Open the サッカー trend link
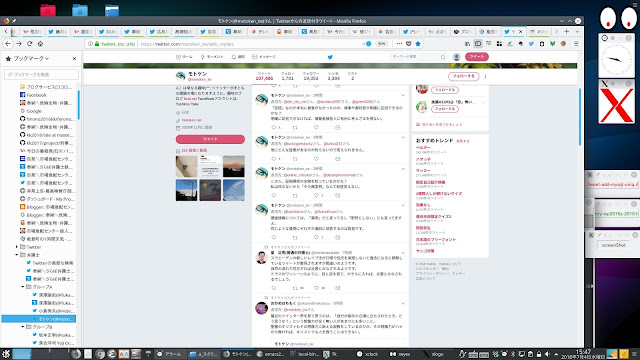This screenshot has height=360, width=640. 423,170
